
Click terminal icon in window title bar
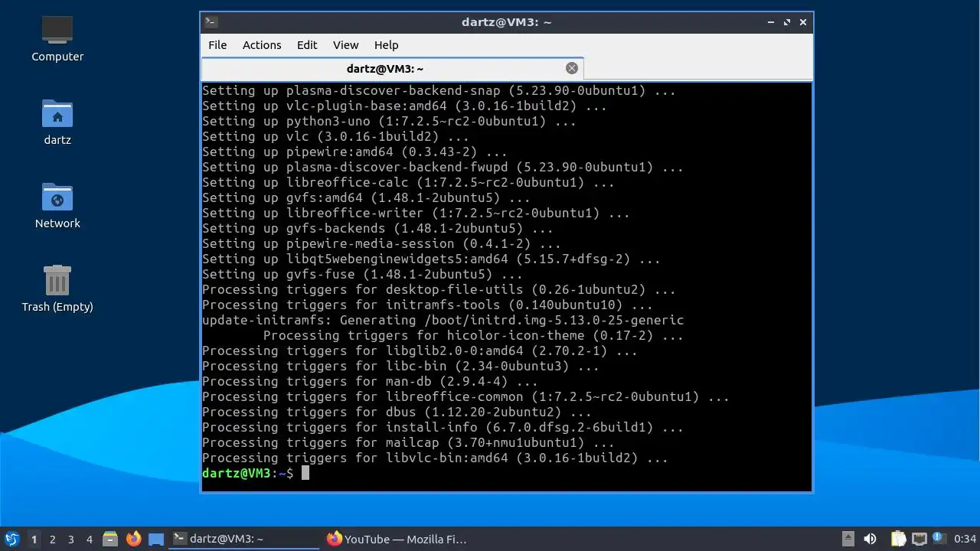pyautogui.click(x=212, y=22)
